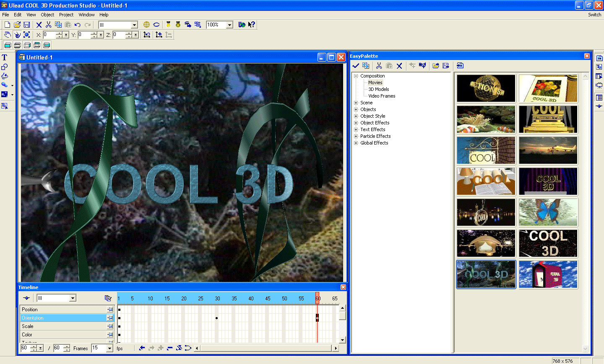604x364 pixels.
Task: Click the last face-selection cube icon
Action: pyautogui.click(x=47, y=45)
